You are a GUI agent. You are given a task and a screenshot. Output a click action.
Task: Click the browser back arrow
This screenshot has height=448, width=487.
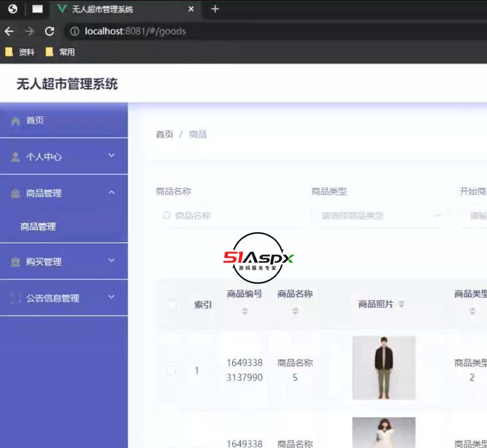[9, 31]
